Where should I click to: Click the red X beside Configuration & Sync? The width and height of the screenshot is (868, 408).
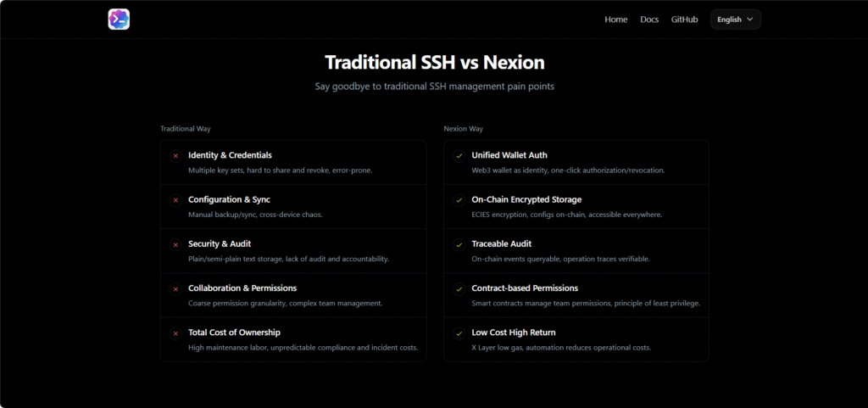(x=175, y=200)
